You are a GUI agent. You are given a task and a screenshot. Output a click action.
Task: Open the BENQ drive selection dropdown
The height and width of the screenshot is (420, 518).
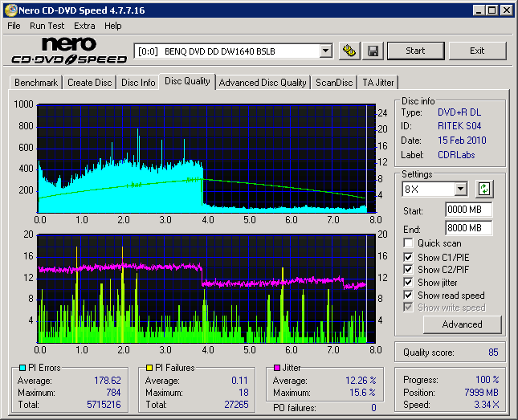coord(325,51)
